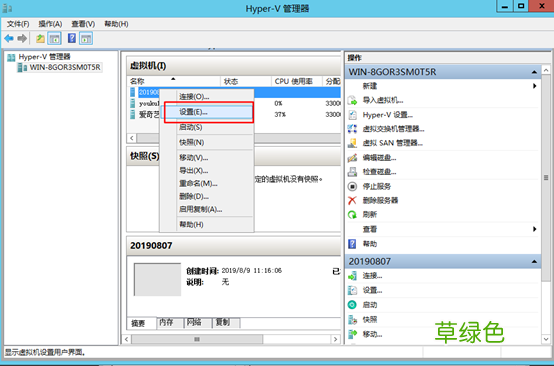Click 启动 icon under 20190807 actions
The width and height of the screenshot is (554, 366).
[x=352, y=305]
